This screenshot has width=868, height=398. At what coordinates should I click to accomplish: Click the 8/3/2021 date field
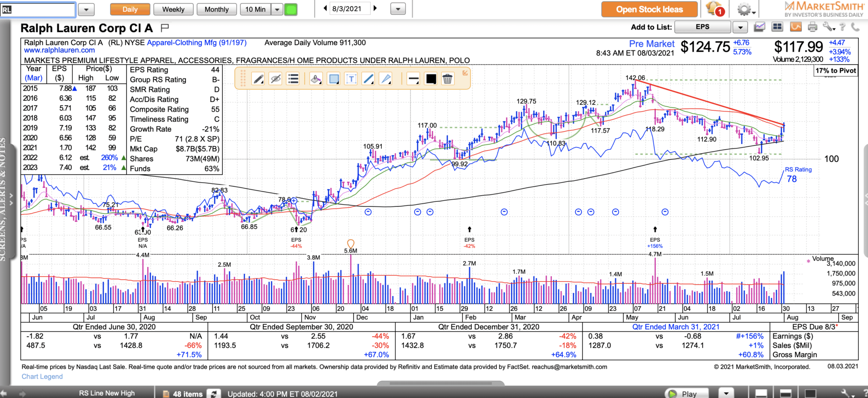(x=349, y=9)
